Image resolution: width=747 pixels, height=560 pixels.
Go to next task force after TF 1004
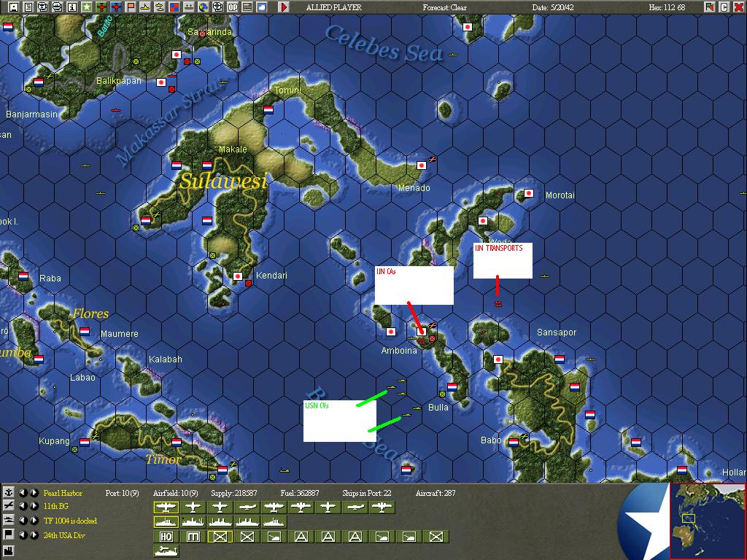tap(34, 521)
